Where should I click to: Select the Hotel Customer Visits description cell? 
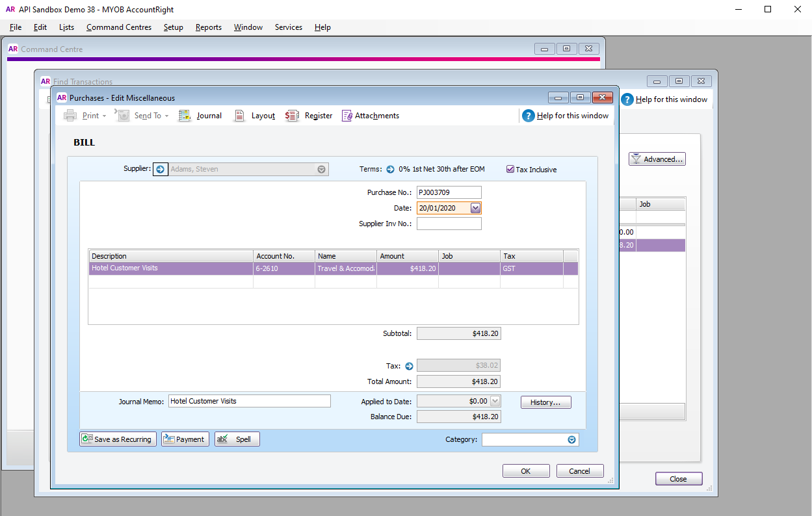[171, 268]
